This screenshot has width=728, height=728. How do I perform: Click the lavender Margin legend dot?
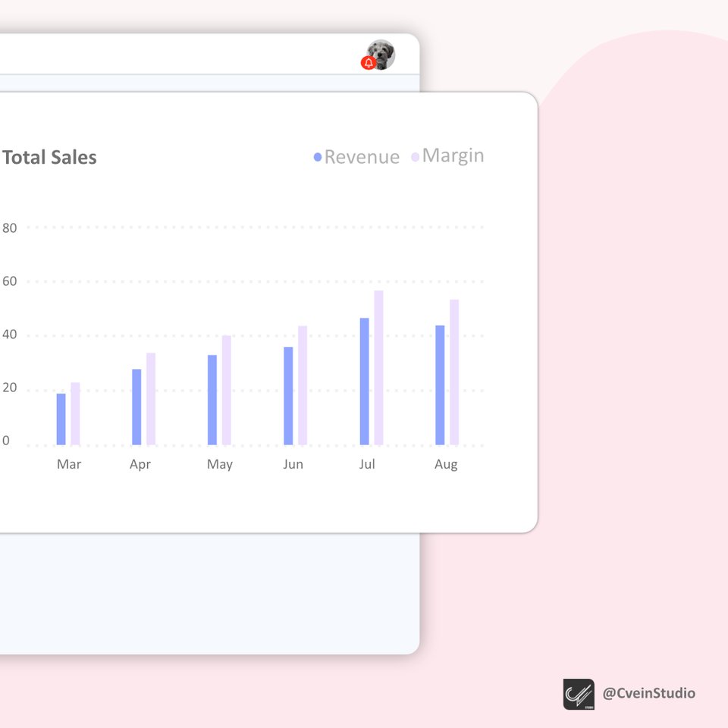[x=416, y=155]
